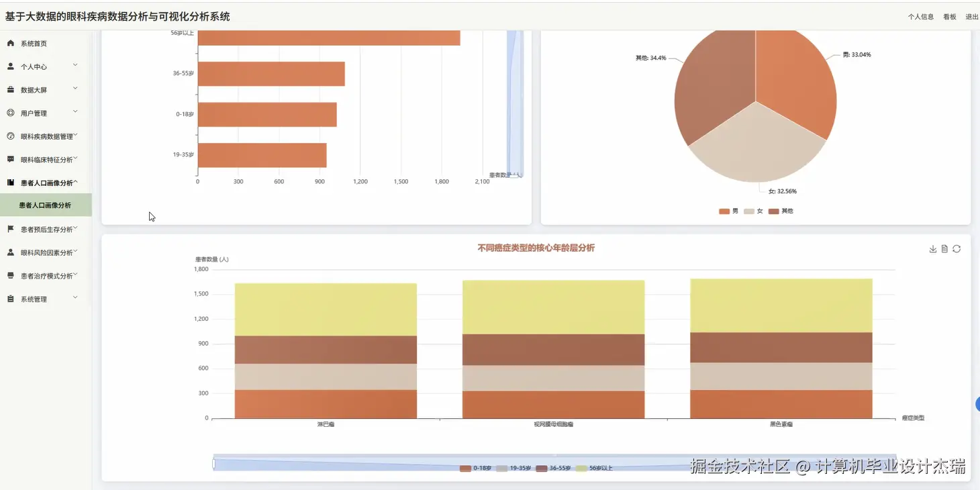Open the 眼科风险因素分析 menu
Screen dimensions: 980x490
(46, 252)
